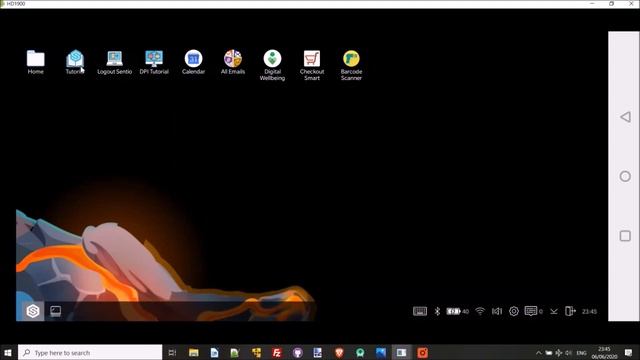Open GitHub Desktop from the Windows taskbar
This screenshot has width=640, height=360.
coord(298,352)
